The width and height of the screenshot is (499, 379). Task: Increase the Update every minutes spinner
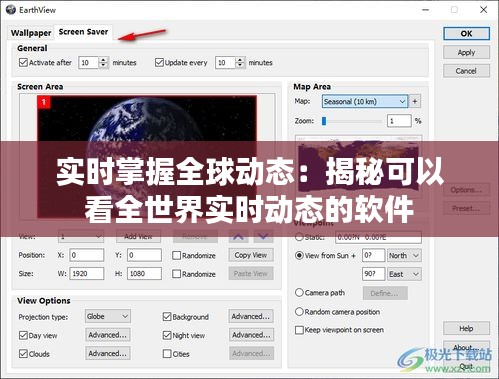(240, 59)
